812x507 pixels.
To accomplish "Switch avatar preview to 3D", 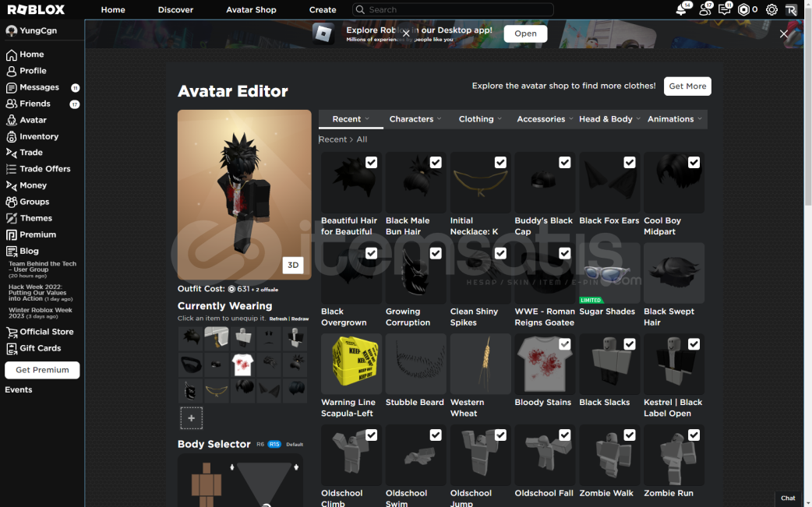I will [x=292, y=265].
